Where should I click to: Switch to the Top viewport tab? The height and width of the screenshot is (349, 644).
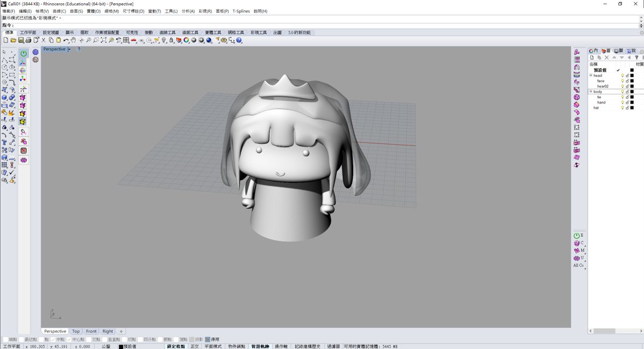pos(76,331)
